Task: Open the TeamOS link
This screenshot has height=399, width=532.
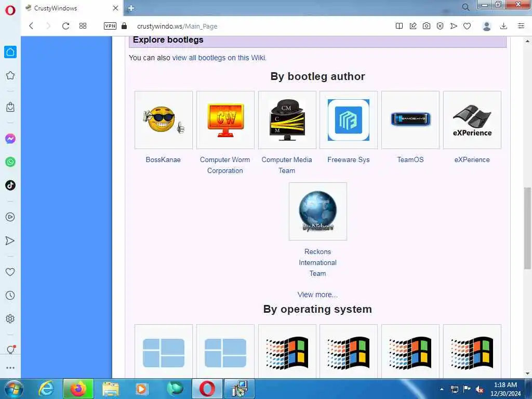Action: coord(410,159)
